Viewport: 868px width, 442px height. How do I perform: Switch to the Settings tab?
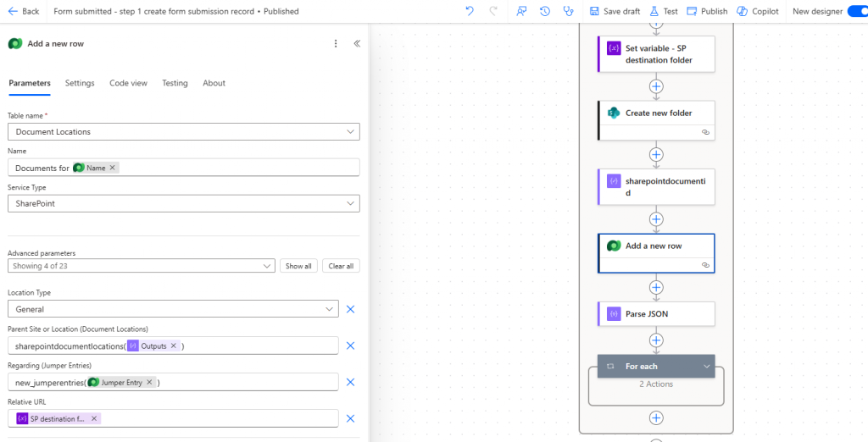click(x=80, y=83)
